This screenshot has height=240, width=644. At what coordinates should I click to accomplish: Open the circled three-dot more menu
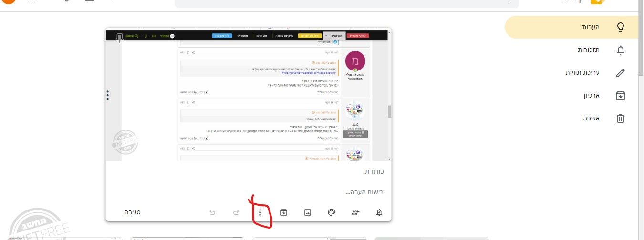click(260, 212)
